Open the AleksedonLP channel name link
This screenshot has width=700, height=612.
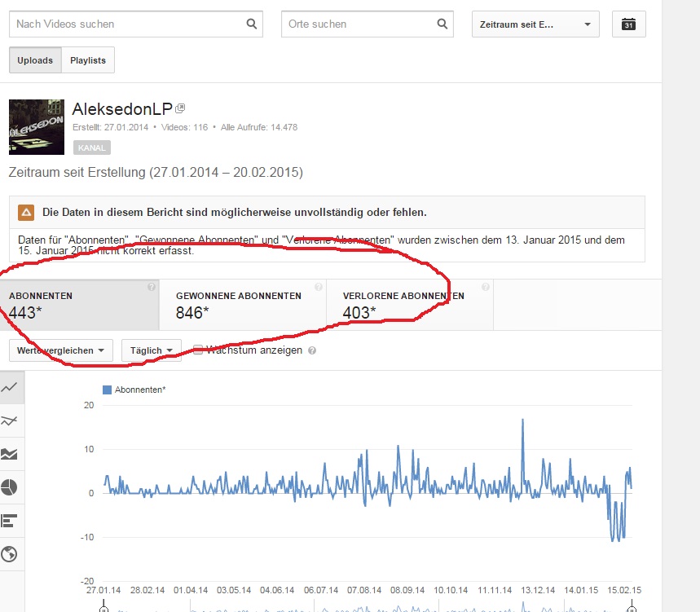[122, 109]
